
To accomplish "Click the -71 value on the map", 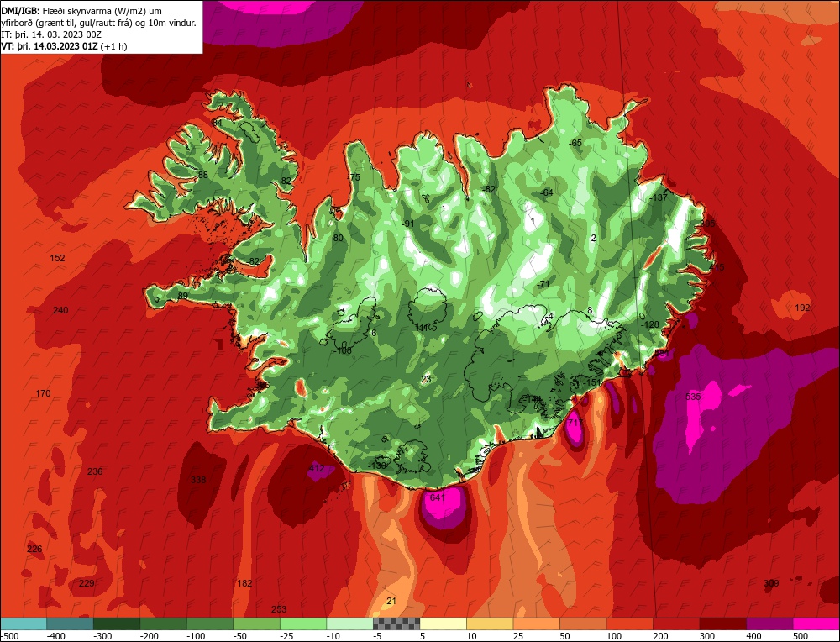I will pyautogui.click(x=543, y=284).
